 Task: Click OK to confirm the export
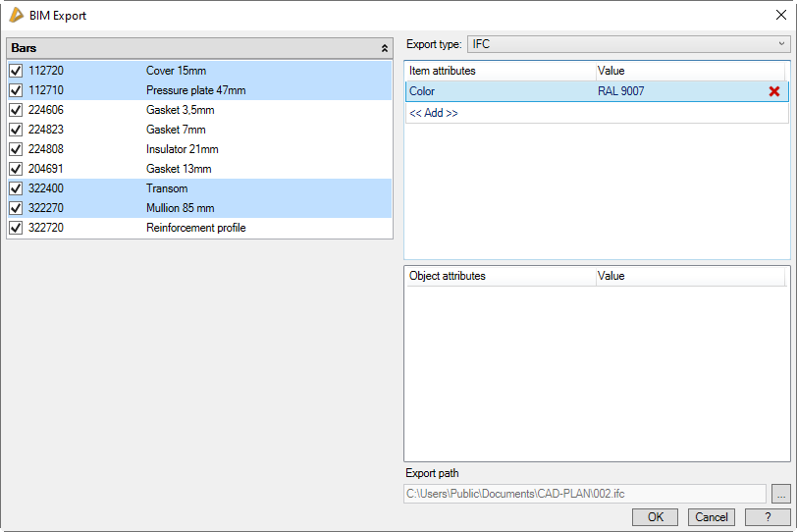coord(655,517)
